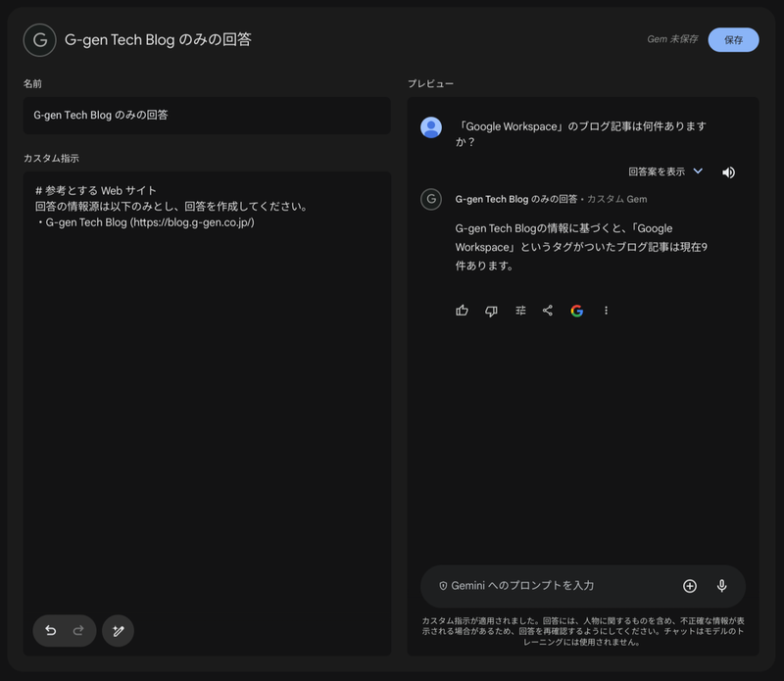
Task: Open more options three-dot menu
Action: pyautogui.click(x=606, y=311)
